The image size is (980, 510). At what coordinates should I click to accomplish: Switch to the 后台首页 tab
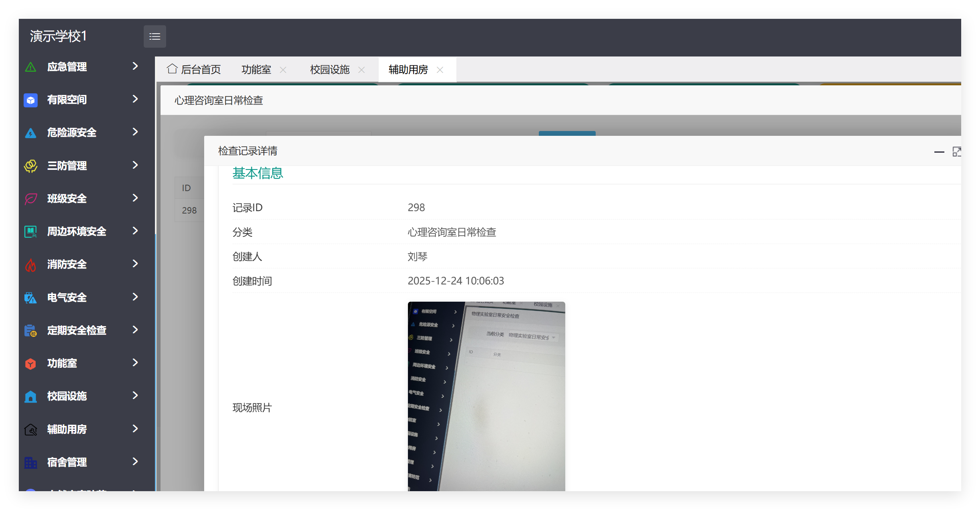tap(201, 69)
